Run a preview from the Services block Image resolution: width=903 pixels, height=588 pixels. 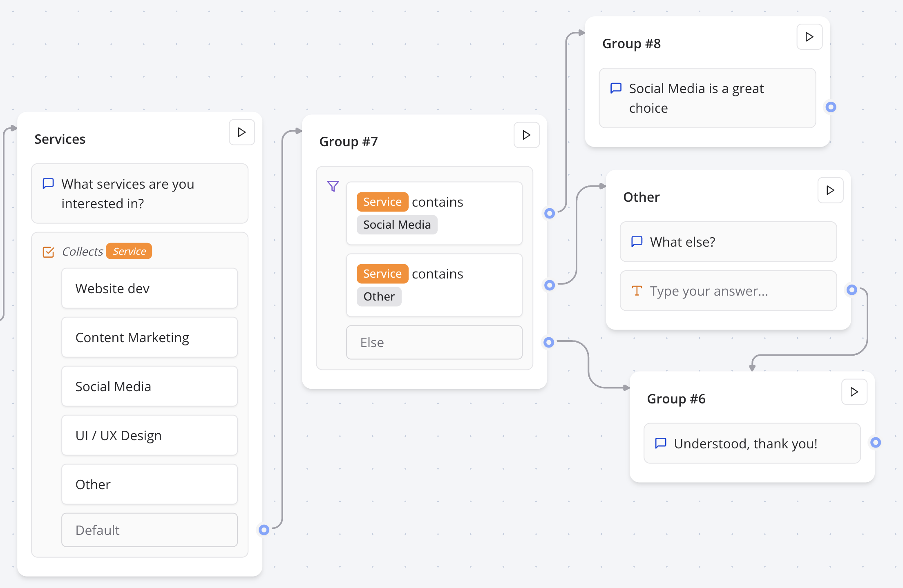point(241,132)
